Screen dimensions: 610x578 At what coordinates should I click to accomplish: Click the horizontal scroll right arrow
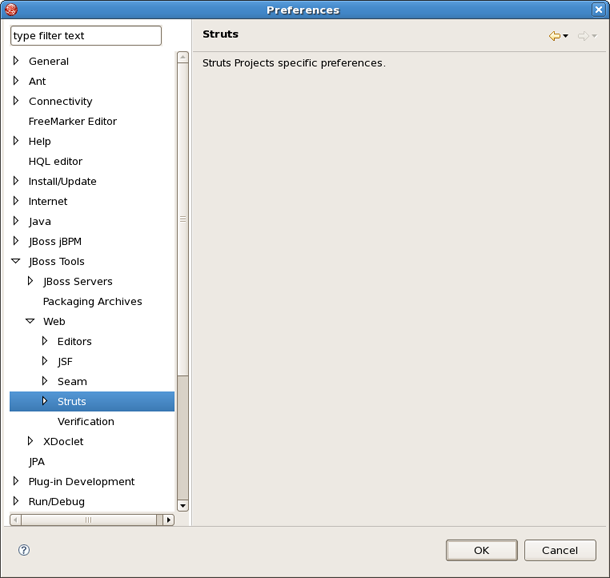[x=168, y=520]
